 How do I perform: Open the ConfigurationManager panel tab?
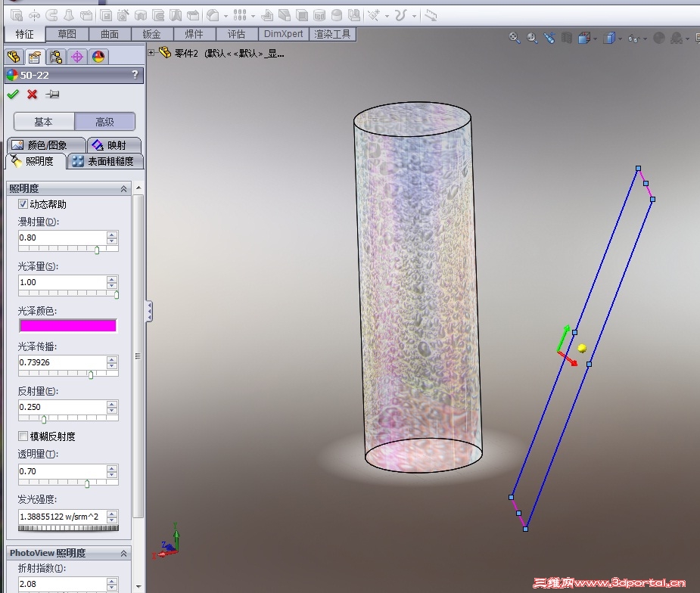[x=56, y=57]
